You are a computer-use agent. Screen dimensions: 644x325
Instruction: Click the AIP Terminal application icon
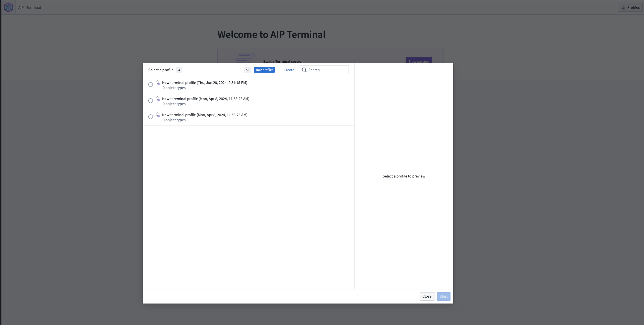8,7
